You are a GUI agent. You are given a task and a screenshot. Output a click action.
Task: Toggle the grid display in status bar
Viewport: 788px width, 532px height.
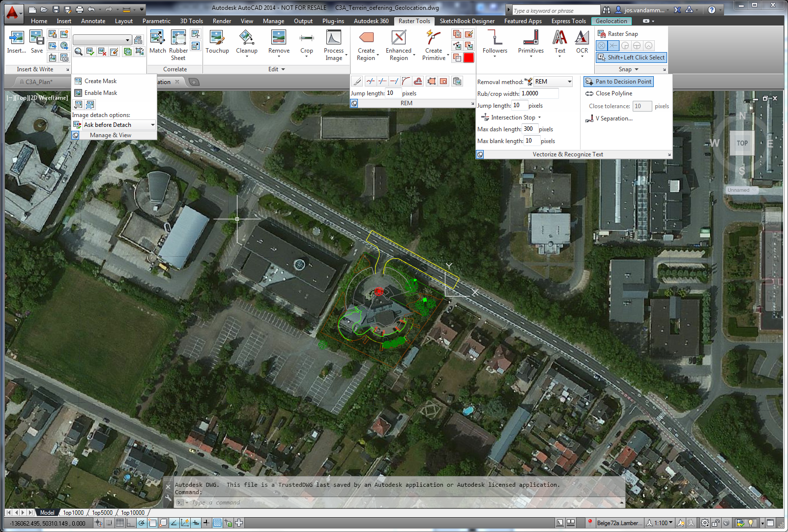[120, 523]
